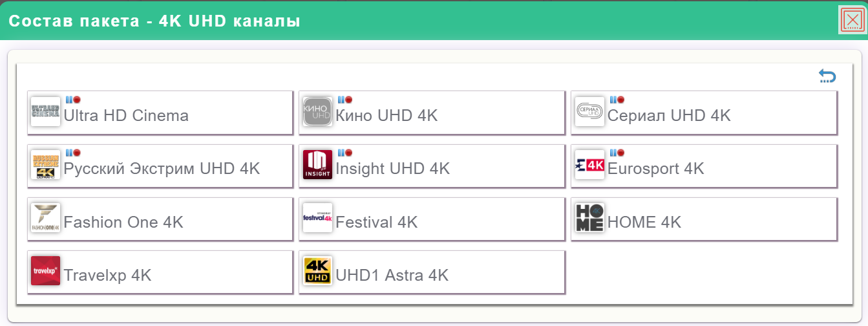Select the Кино UHD 4K channel name
868x326 pixels.
coord(386,116)
